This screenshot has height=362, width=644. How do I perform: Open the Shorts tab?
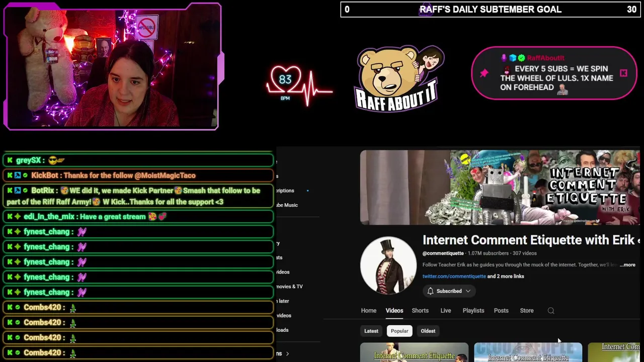[420, 311]
